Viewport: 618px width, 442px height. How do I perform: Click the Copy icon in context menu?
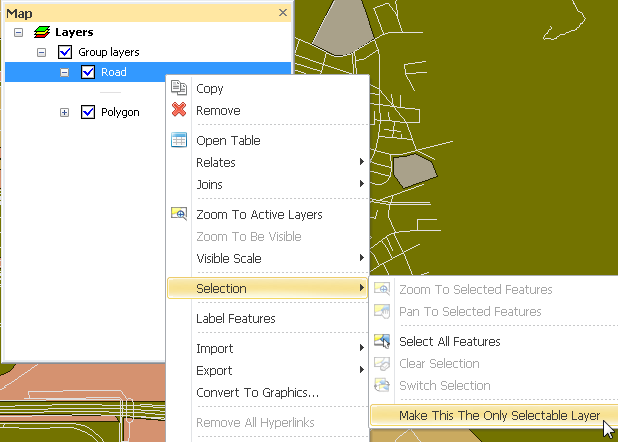[179, 88]
